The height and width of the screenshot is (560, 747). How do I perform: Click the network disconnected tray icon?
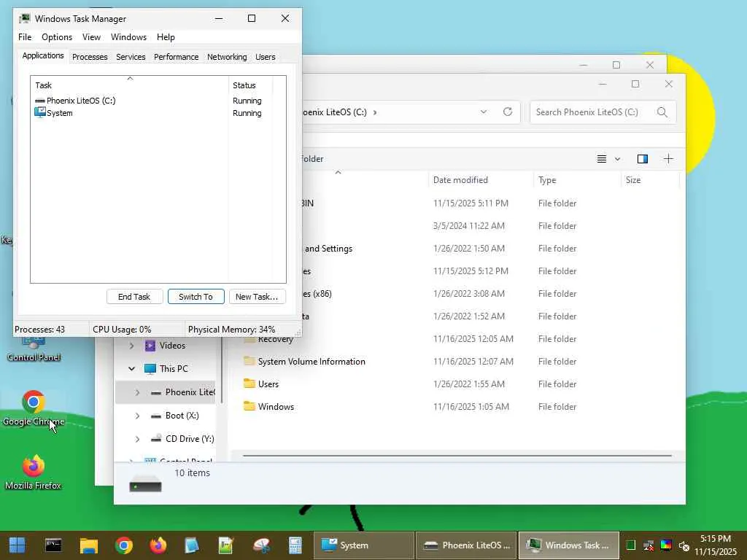coord(649,545)
